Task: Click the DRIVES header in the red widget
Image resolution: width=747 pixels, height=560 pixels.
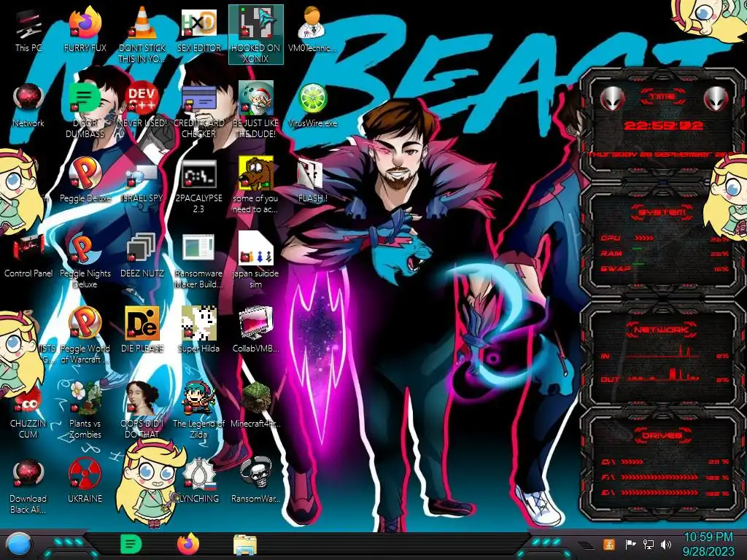Action: [x=662, y=435]
